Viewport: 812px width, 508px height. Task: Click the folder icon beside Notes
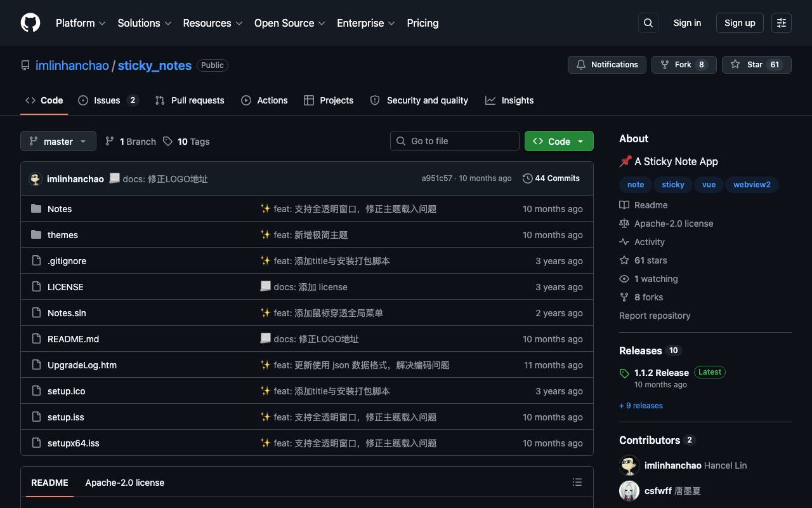click(36, 209)
